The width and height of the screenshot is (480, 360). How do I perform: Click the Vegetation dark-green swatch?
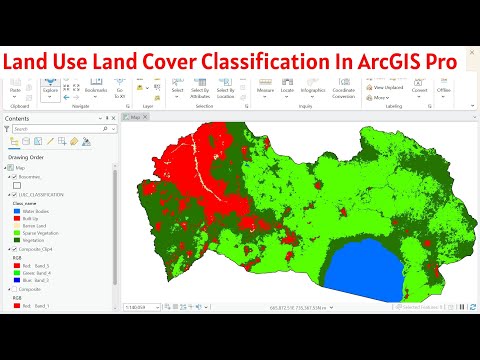(17, 240)
